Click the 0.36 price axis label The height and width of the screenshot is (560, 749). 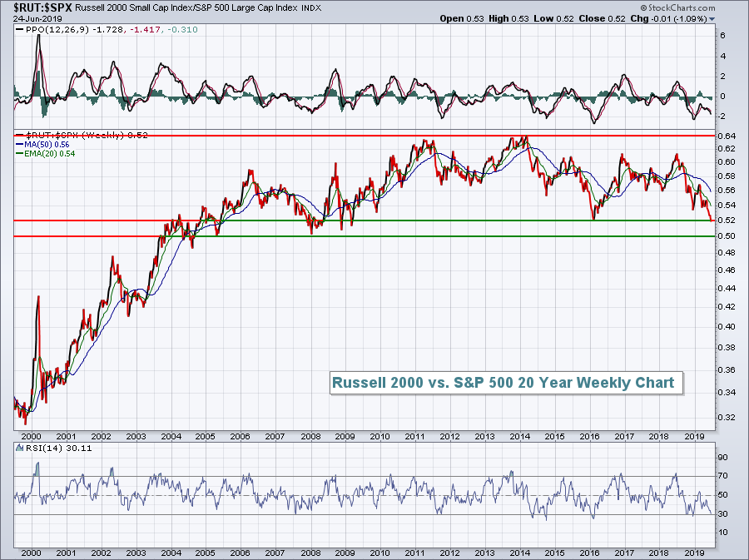tap(728, 369)
